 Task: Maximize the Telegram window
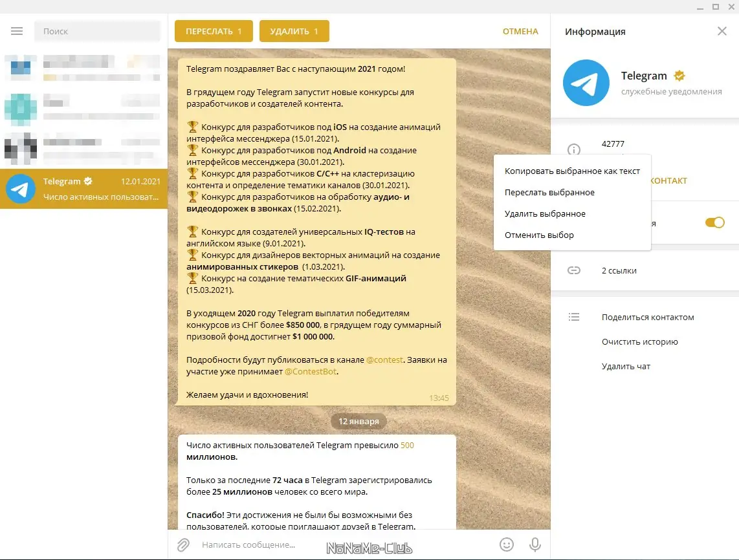coord(716,6)
